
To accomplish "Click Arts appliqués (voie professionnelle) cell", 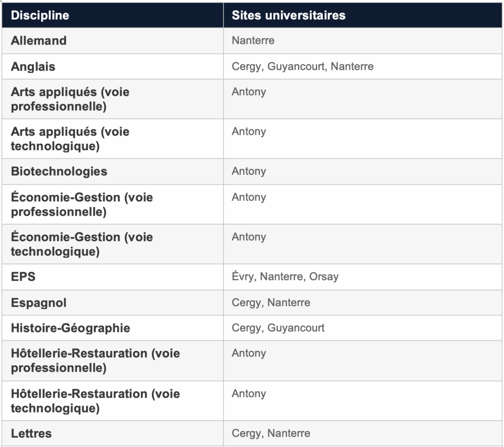I will tap(70, 99).
